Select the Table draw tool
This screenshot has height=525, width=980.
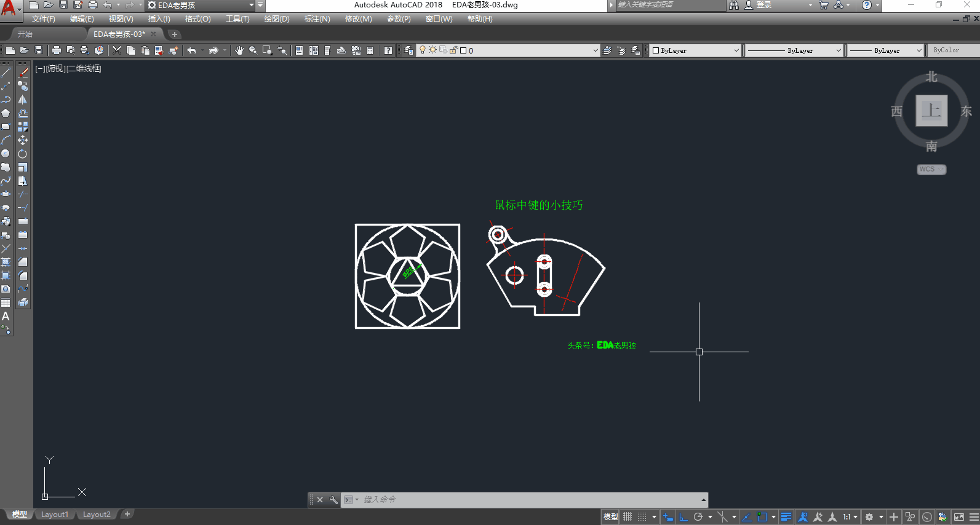pyautogui.click(x=6, y=302)
